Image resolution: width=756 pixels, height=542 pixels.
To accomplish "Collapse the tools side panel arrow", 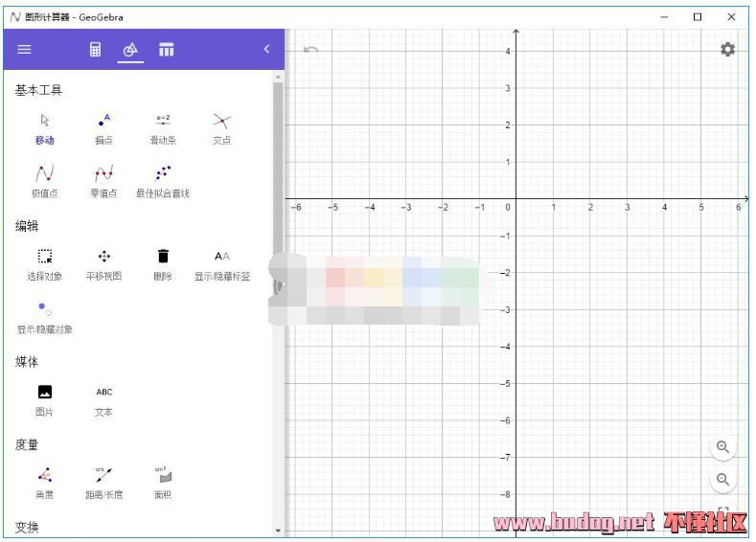I will (x=266, y=49).
